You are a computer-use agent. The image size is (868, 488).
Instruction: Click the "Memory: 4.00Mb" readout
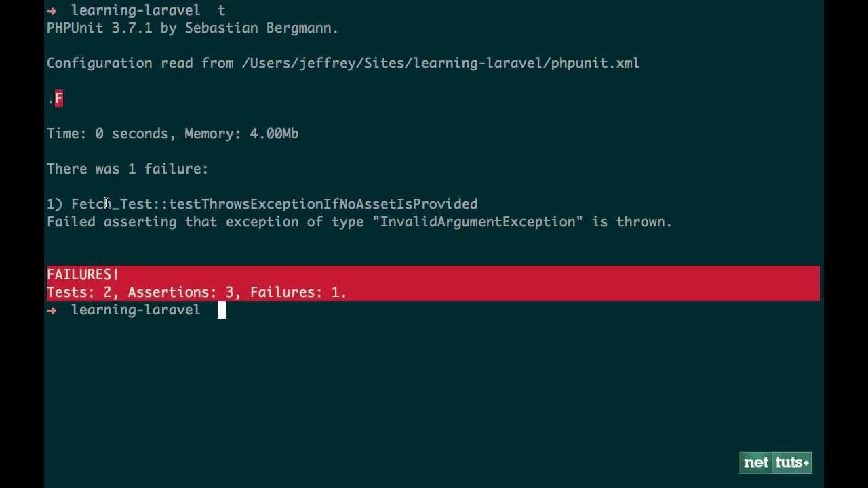coord(241,134)
